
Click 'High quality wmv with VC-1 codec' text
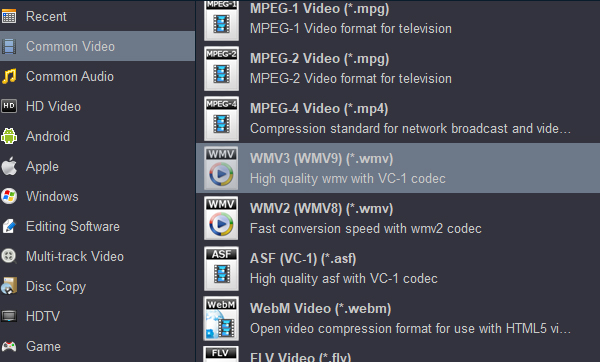coord(347,179)
